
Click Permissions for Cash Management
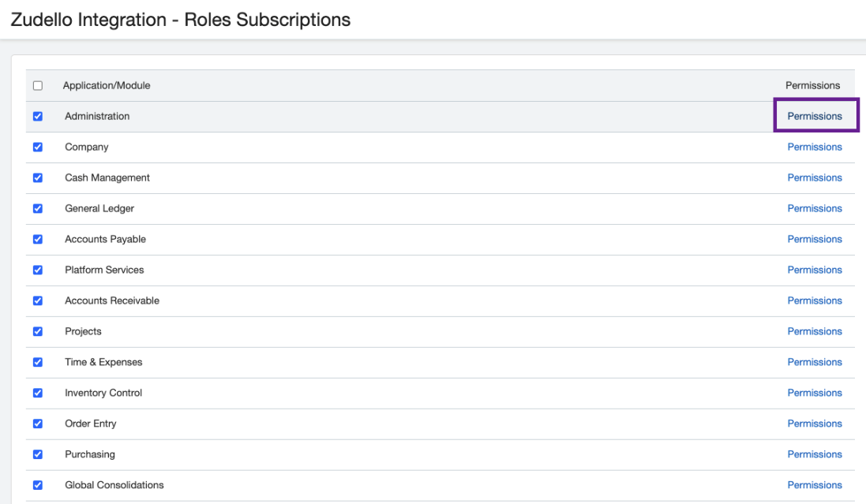pos(815,178)
